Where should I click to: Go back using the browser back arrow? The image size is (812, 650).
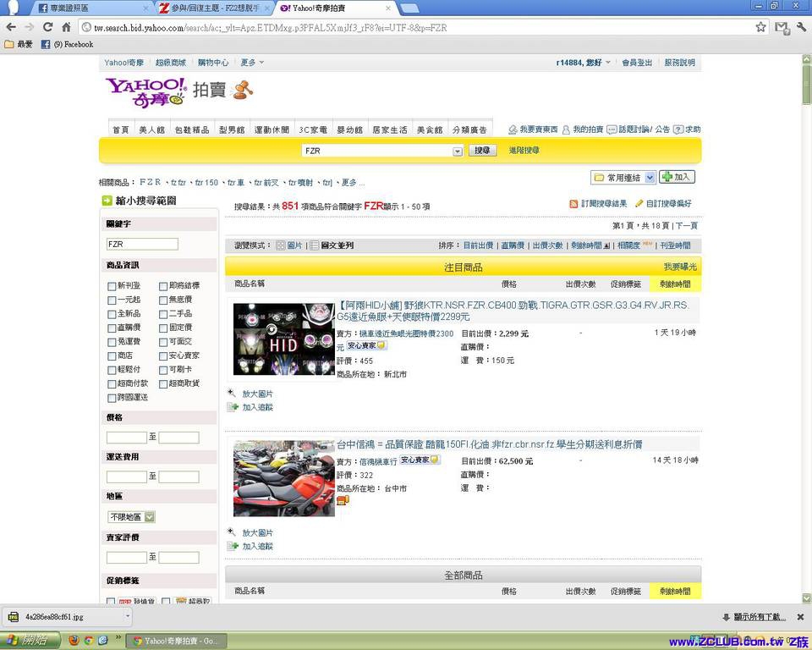tap(11, 27)
